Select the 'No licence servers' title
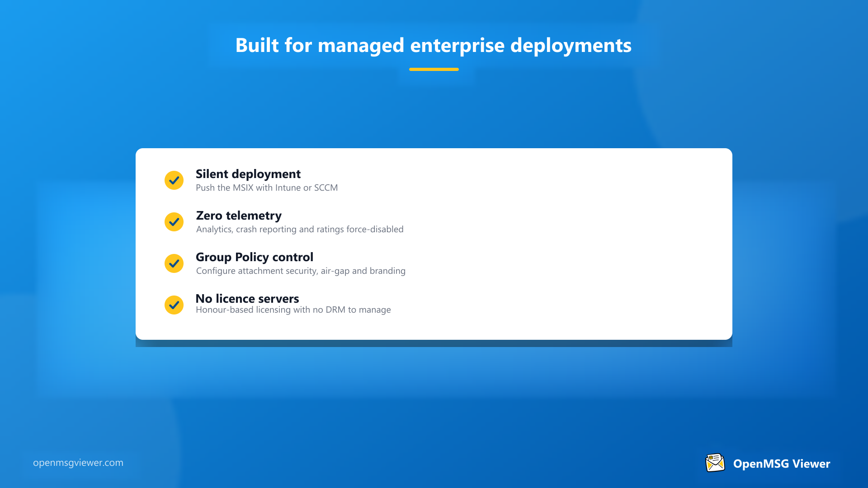Image resolution: width=868 pixels, height=488 pixels. click(x=247, y=299)
